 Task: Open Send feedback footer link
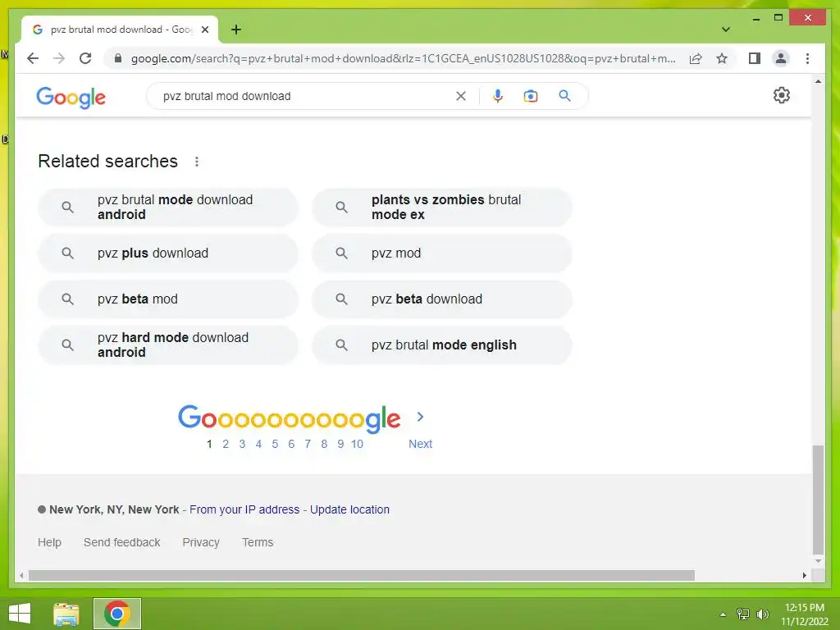tap(121, 542)
